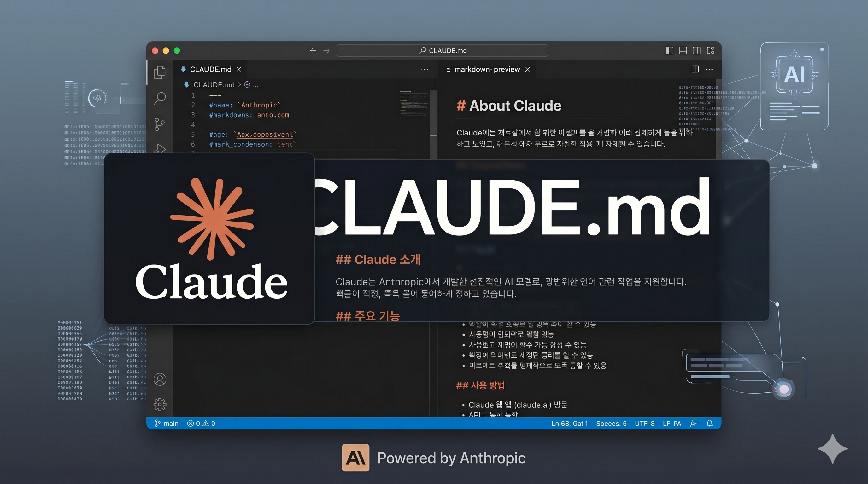Open more actions for the preview group
Image resolution: width=868 pixels, height=484 pixels.
(709, 69)
